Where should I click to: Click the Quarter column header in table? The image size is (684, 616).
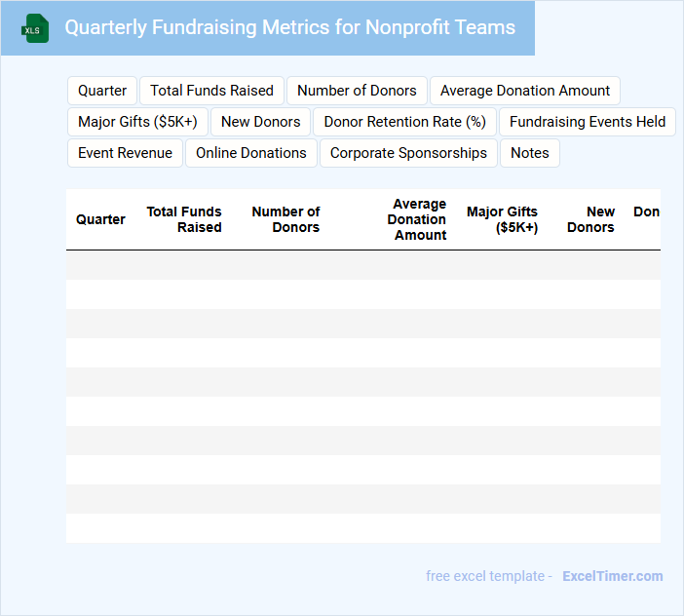pyautogui.click(x=100, y=219)
